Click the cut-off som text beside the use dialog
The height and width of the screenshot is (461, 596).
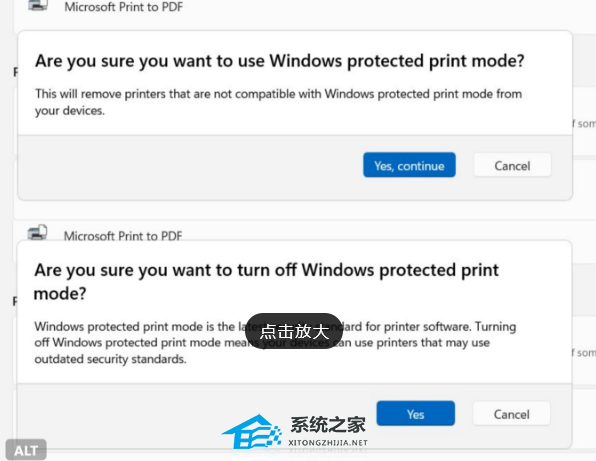584,124
